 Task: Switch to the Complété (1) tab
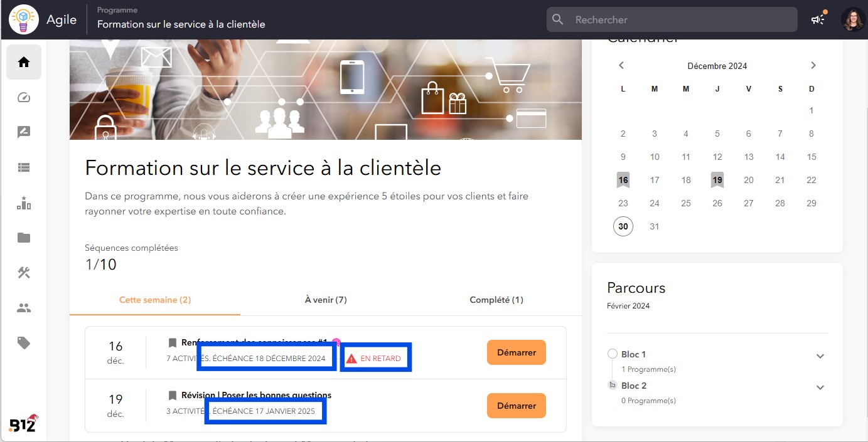pyautogui.click(x=496, y=300)
